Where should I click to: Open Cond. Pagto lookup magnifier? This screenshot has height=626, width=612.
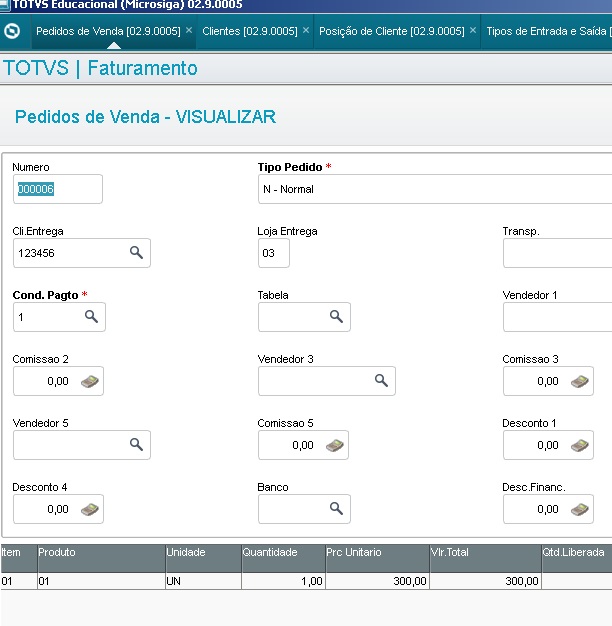click(x=91, y=317)
